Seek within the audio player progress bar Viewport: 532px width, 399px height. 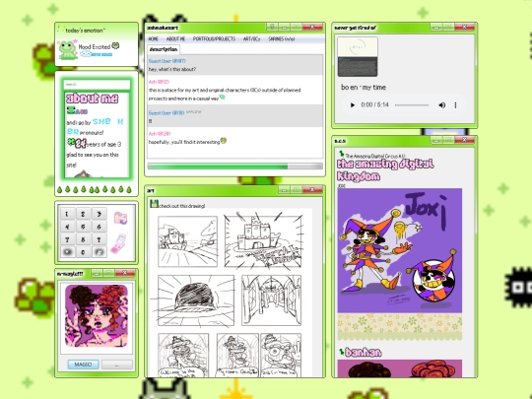(412, 105)
